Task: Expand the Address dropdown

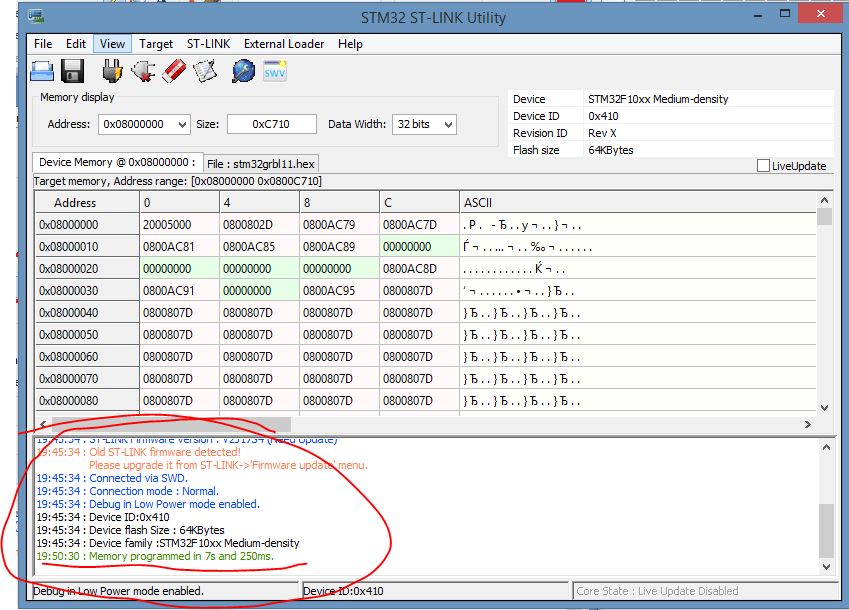Action: [181, 124]
